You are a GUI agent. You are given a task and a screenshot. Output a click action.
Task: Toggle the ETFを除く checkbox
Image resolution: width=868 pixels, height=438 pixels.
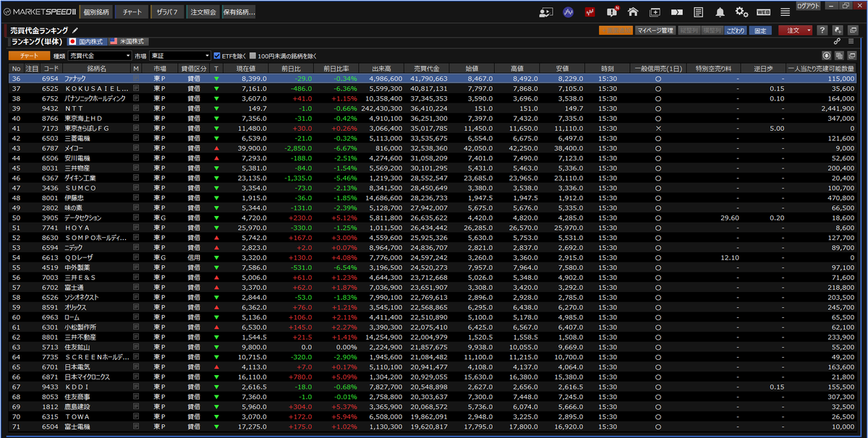(x=217, y=56)
